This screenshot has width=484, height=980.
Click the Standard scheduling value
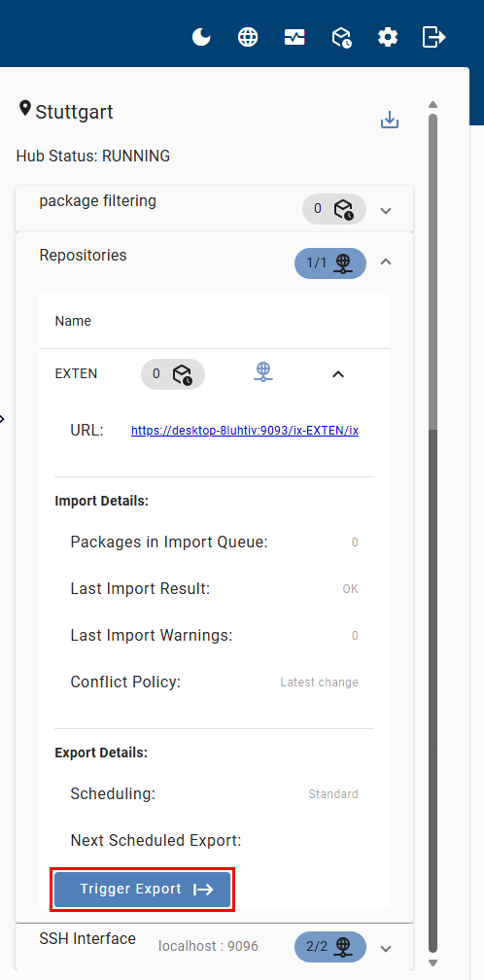tap(333, 794)
